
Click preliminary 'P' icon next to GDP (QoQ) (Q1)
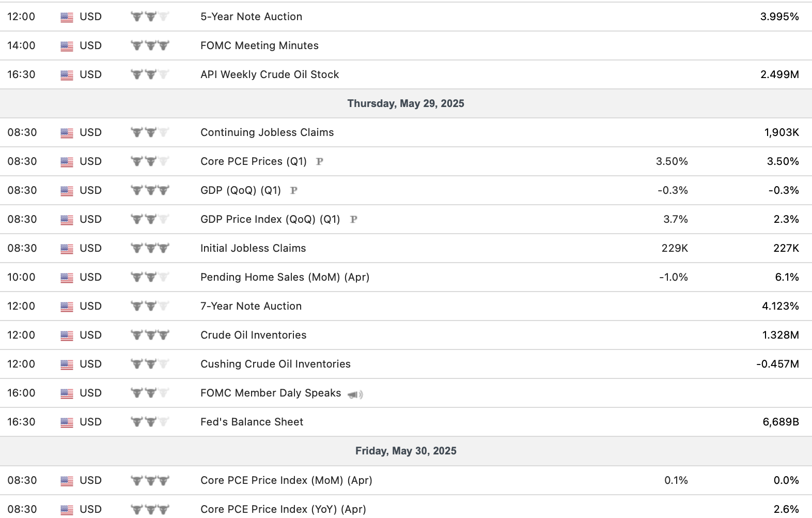pyautogui.click(x=294, y=190)
